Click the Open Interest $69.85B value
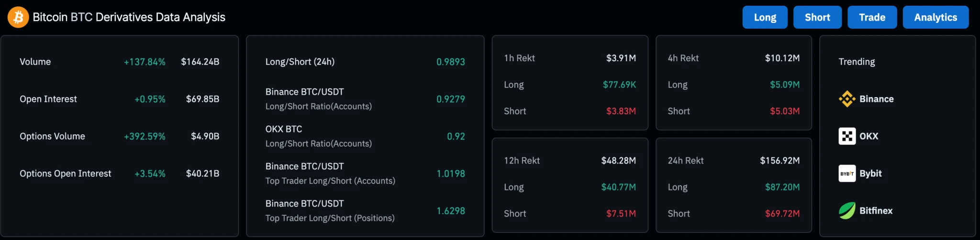Screen dimensions: 980x240 click(202, 99)
